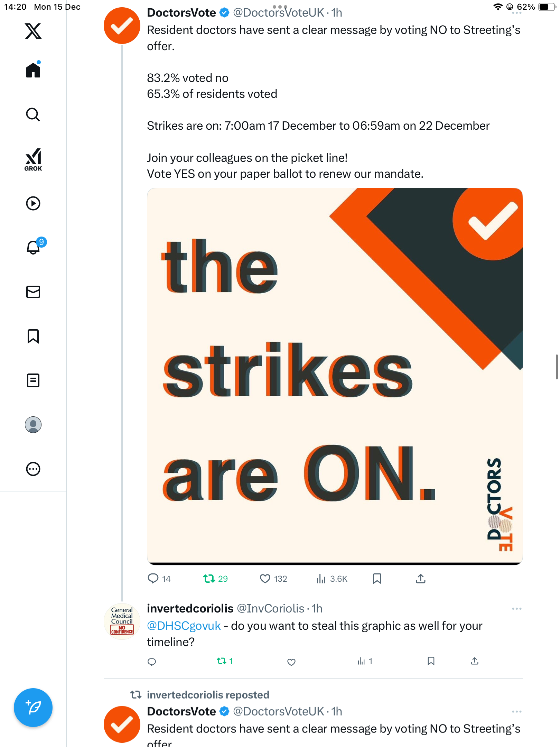Reply to the DoctorsVote strikes post
The width and height of the screenshot is (560, 747).
[153, 579]
